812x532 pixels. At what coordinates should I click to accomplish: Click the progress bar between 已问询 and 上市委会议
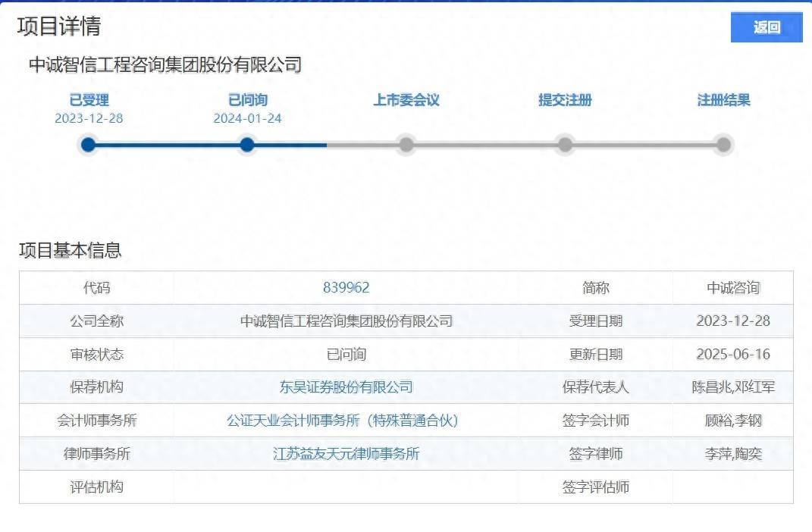(326, 144)
